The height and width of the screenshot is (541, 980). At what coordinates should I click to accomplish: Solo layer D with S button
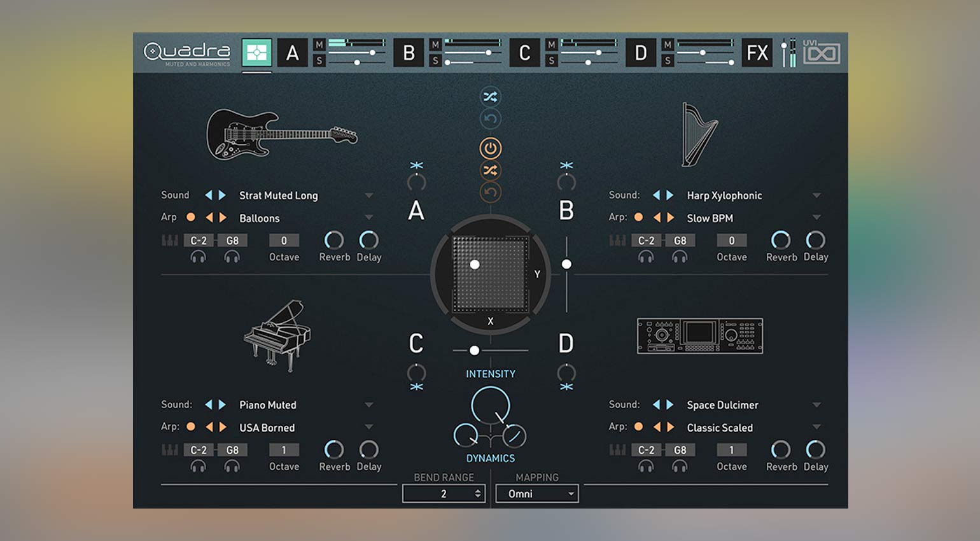pos(668,60)
